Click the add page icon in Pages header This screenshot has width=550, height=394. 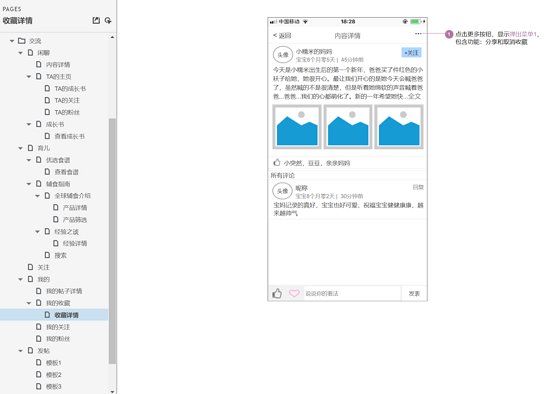point(96,20)
